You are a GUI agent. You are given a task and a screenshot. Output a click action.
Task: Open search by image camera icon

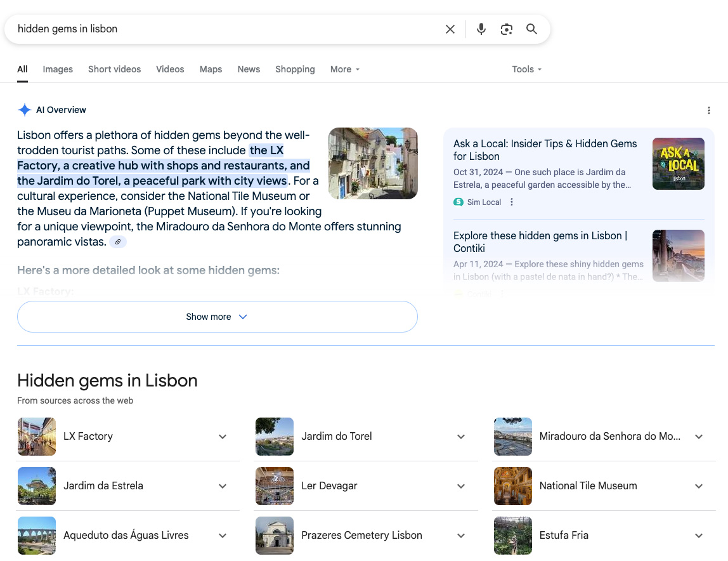pyautogui.click(x=506, y=29)
